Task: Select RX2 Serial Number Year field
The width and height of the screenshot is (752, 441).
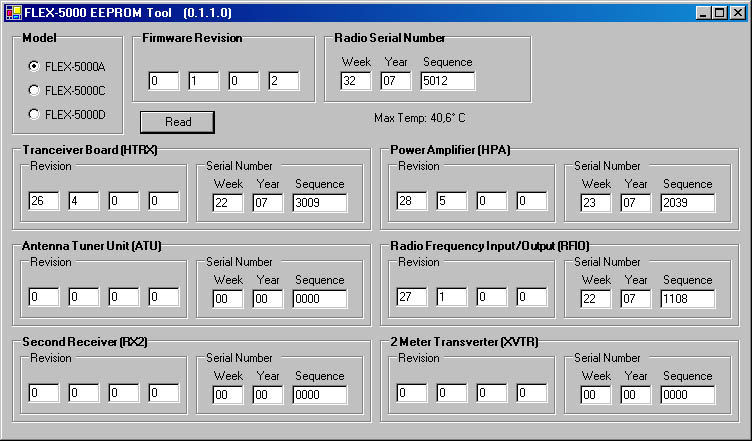Action: click(268, 395)
